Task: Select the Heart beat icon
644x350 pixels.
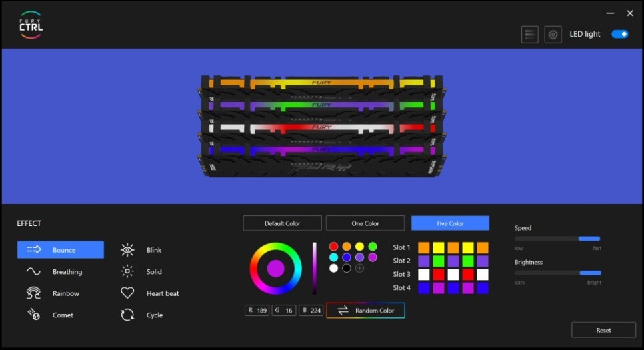Action: click(127, 293)
